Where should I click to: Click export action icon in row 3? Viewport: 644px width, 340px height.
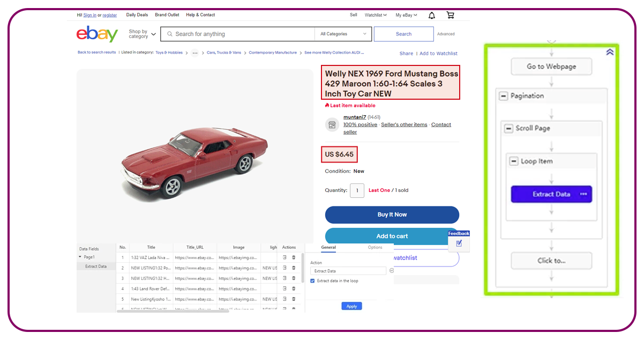pos(285,278)
